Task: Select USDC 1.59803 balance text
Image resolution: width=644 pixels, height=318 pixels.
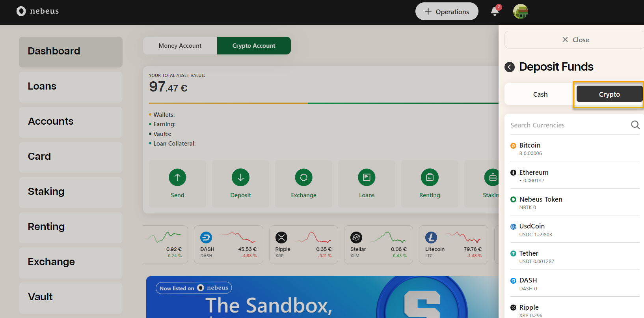Action: (535, 235)
